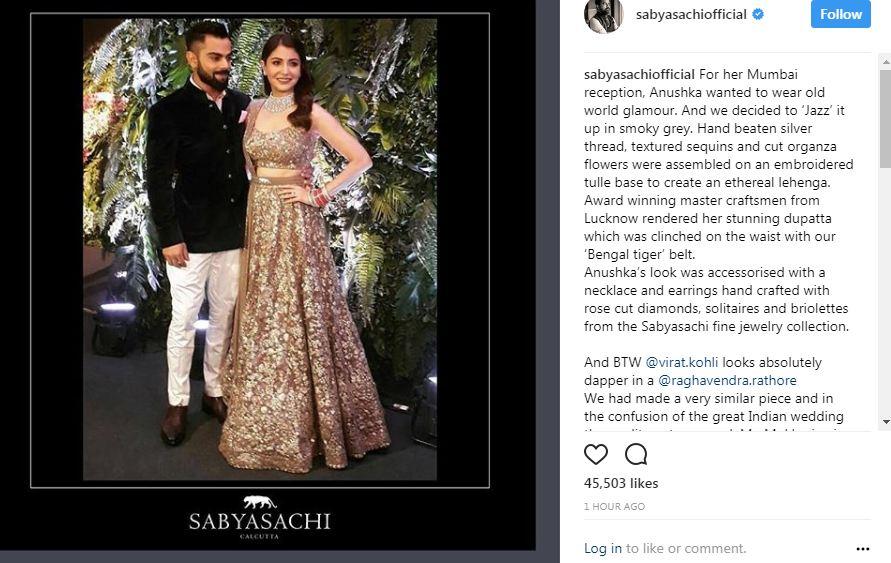The width and height of the screenshot is (891, 563).
Task: Click the comment speech bubble icon
Action: pyautogui.click(x=636, y=454)
